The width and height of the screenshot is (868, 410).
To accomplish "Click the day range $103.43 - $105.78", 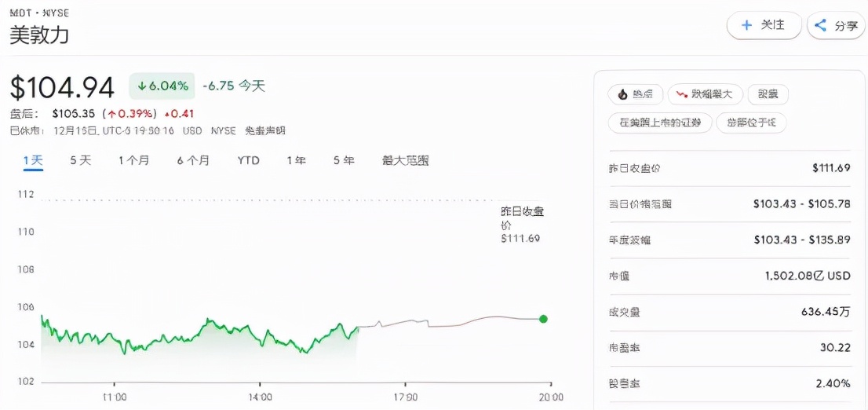I will tap(801, 204).
